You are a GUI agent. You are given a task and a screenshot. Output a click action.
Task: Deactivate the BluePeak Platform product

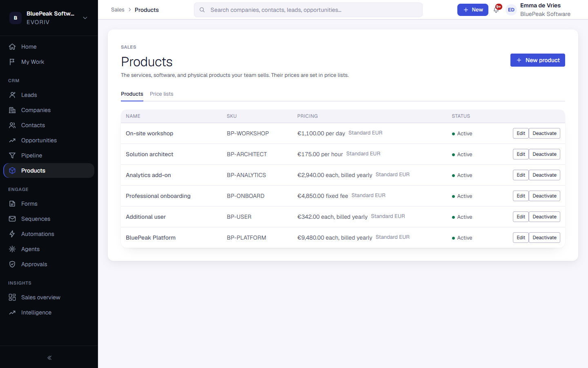[x=544, y=238]
